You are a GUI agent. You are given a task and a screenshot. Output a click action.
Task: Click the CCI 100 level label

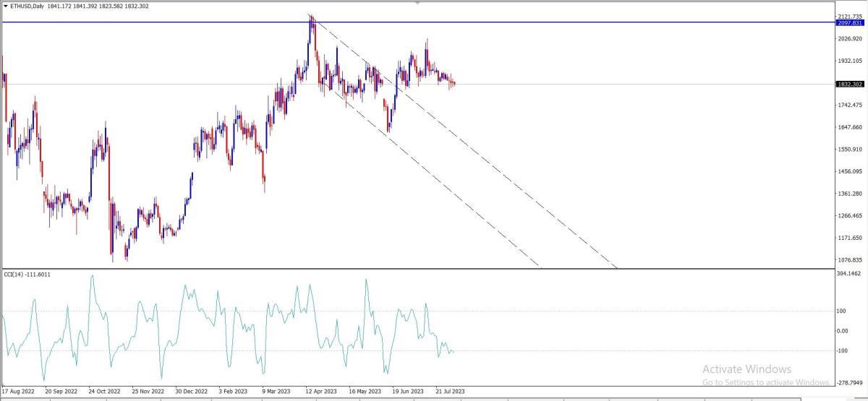click(842, 311)
